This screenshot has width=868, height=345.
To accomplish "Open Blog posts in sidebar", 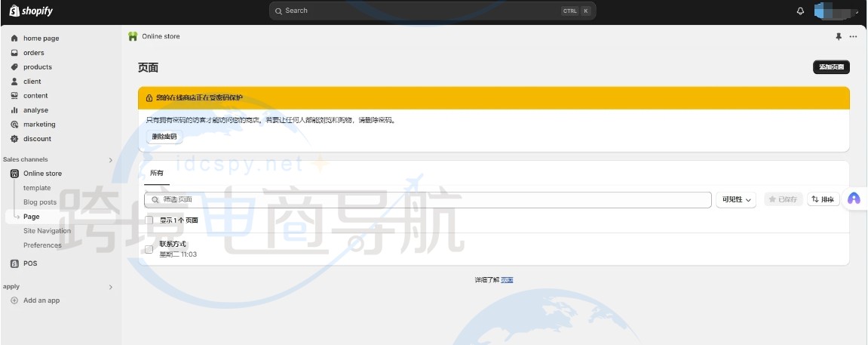I will click(x=40, y=202).
